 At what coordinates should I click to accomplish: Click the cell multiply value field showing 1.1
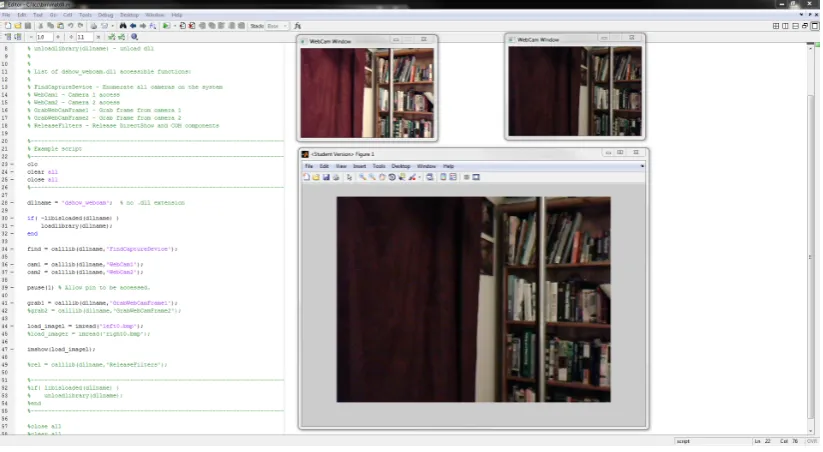(x=85, y=37)
